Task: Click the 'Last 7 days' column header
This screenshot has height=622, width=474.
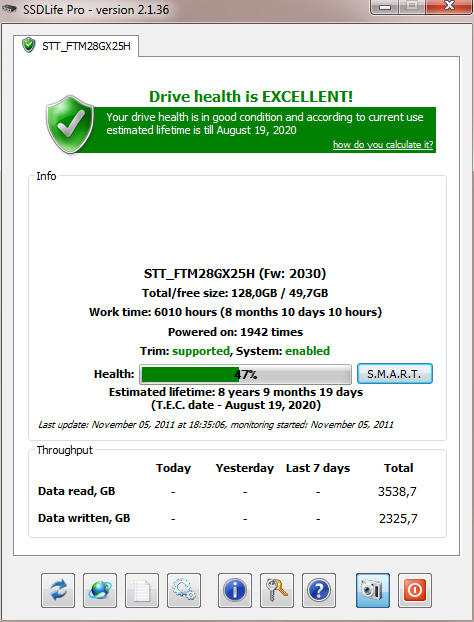Action: (x=318, y=468)
